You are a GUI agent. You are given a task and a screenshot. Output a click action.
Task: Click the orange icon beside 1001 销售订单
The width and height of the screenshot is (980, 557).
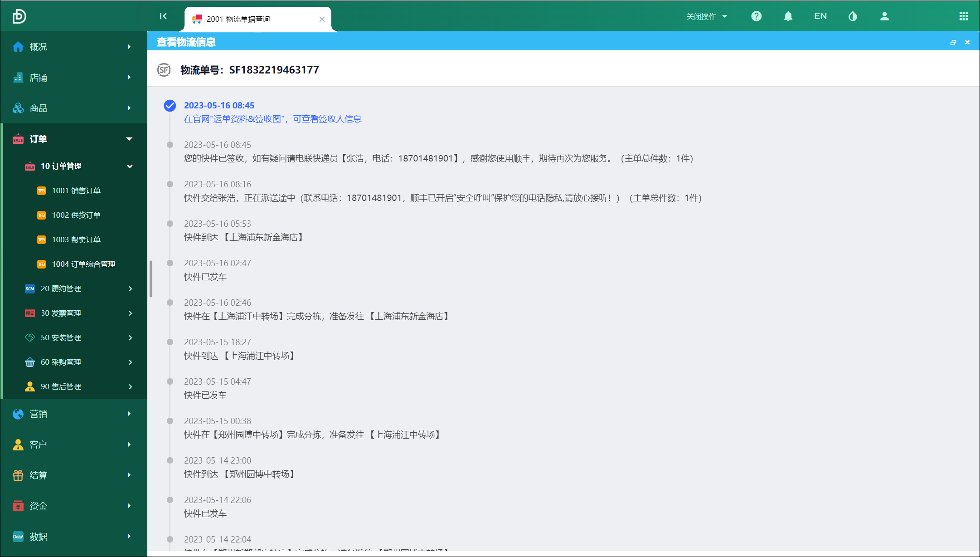[x=41, y=191]
